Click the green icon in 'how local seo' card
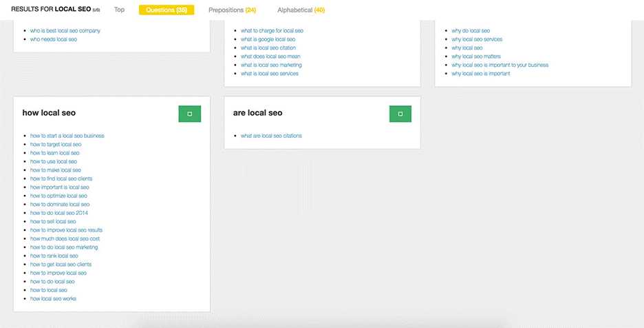Image resolution: width=644 pixels, height=328 pixels. click(x=189, y=114)
